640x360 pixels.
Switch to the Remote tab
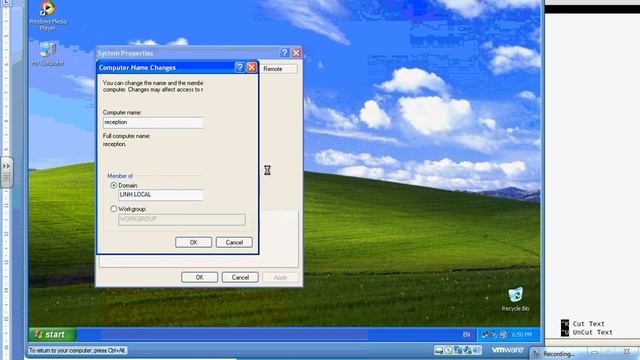point(278,69)
